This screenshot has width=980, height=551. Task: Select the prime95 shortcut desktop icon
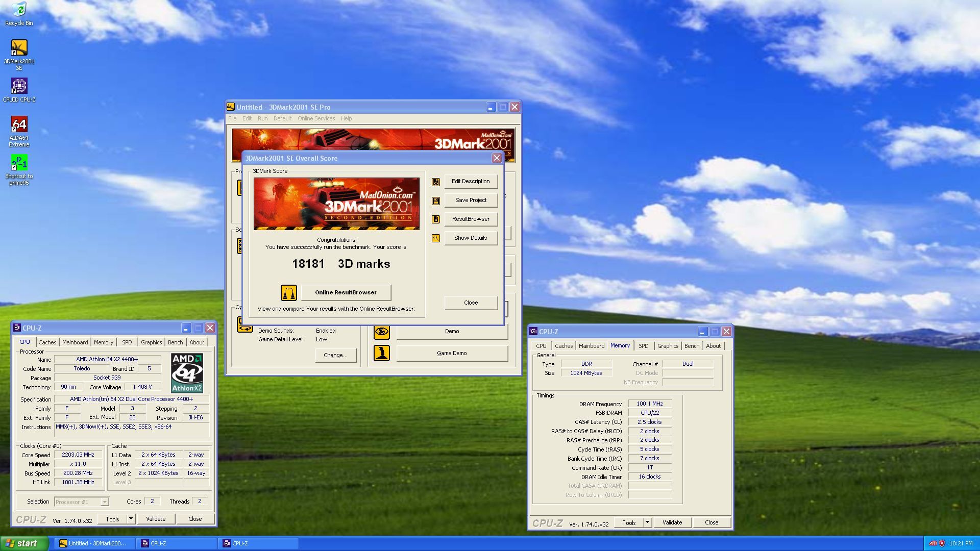point(19,170)
